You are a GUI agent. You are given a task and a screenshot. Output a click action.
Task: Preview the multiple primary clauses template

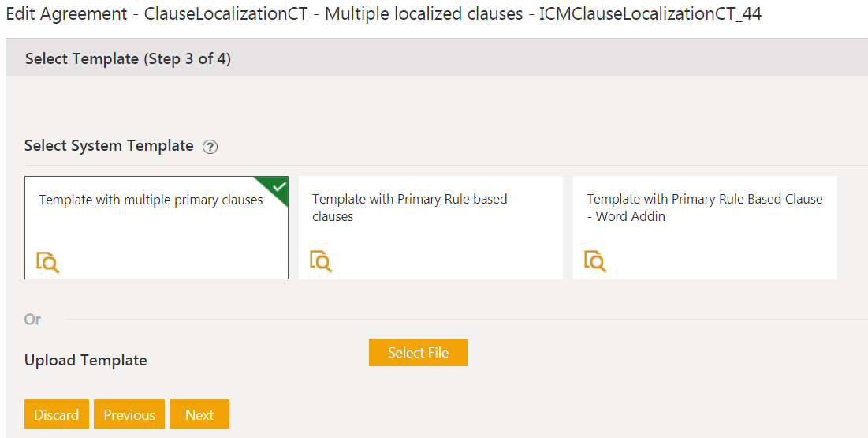47,261
